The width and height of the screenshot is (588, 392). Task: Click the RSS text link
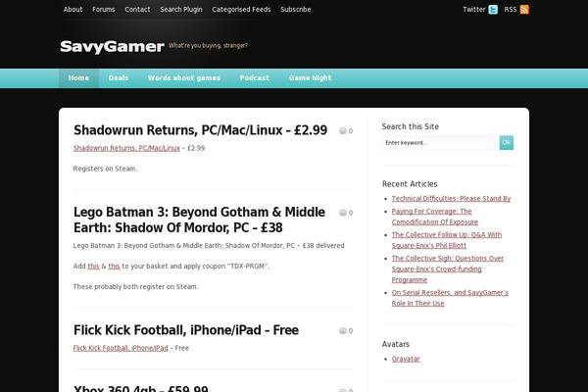511,10
